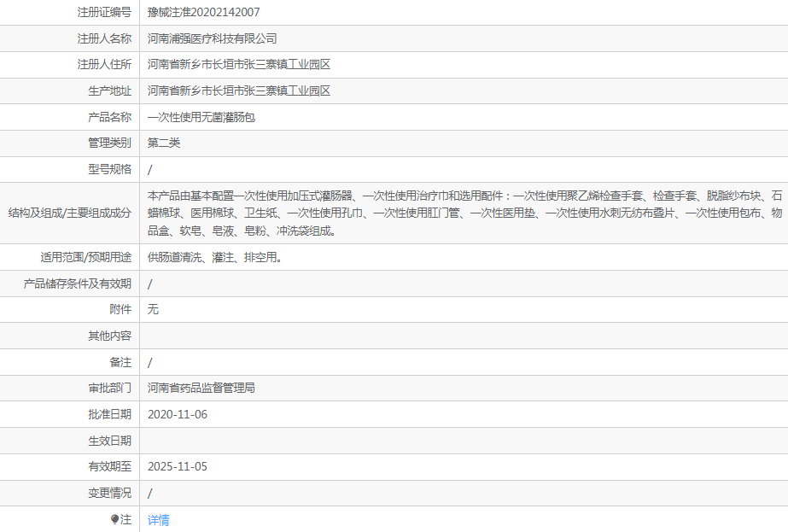The image size is (788, 532).
Task: Click the slash value in 产品储存条件及有效期 row
Action: point(149,284)
